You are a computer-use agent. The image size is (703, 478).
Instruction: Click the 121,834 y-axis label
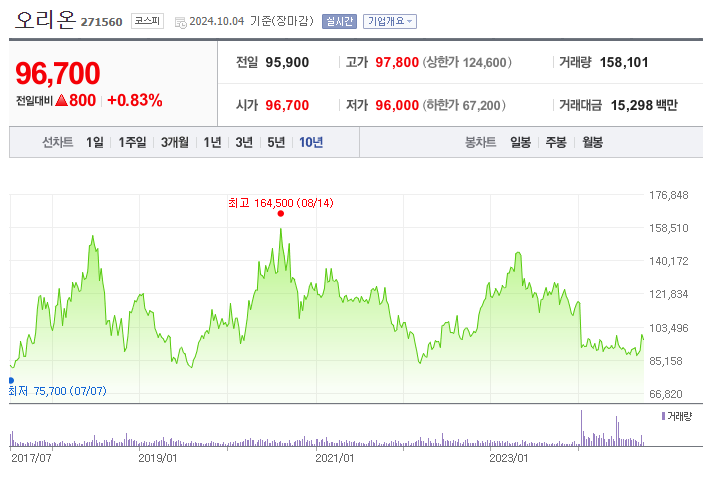668,294
